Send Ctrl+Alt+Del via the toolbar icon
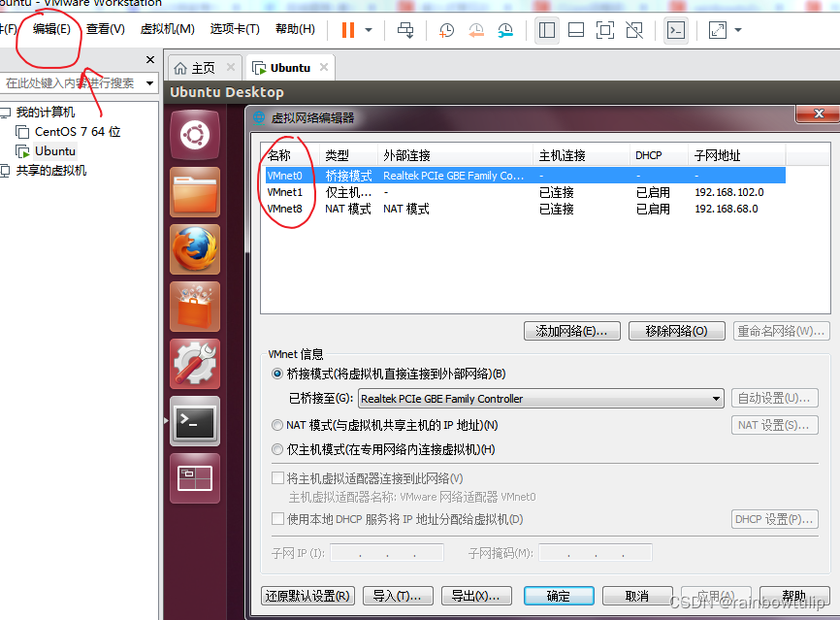840x620 pixels. coord(405,30)
